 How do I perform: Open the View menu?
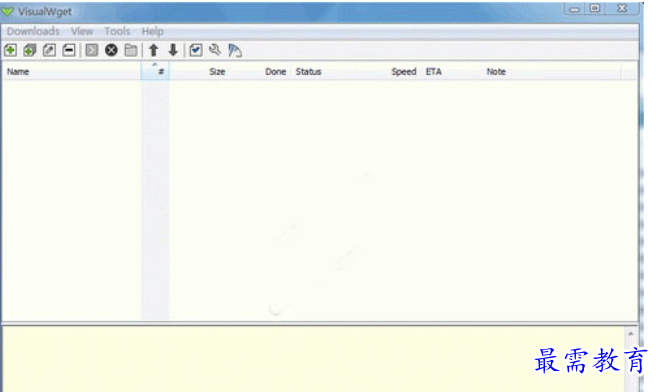[82, 31]
